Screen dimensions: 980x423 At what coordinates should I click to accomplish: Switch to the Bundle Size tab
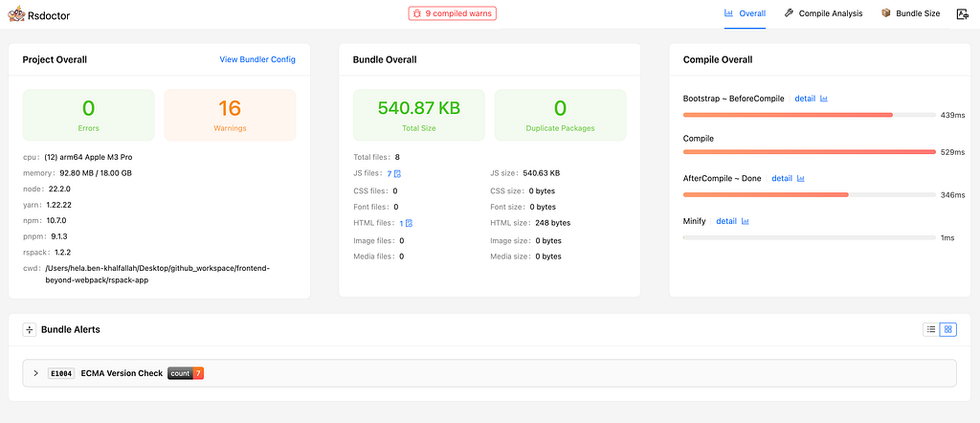coord(910,13)
